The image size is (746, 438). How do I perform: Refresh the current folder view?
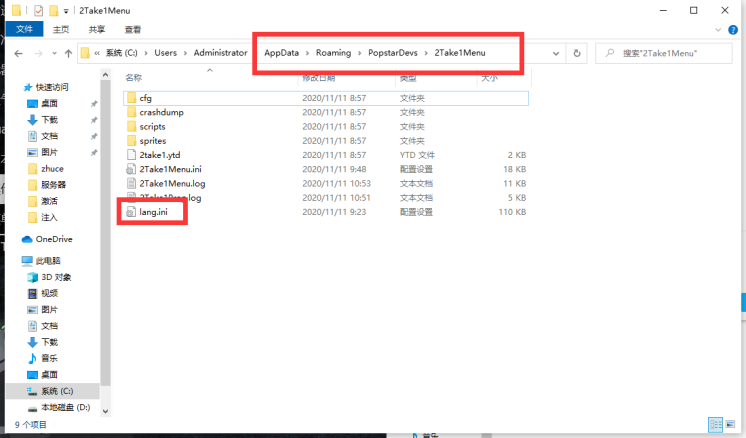coord(577,53)
